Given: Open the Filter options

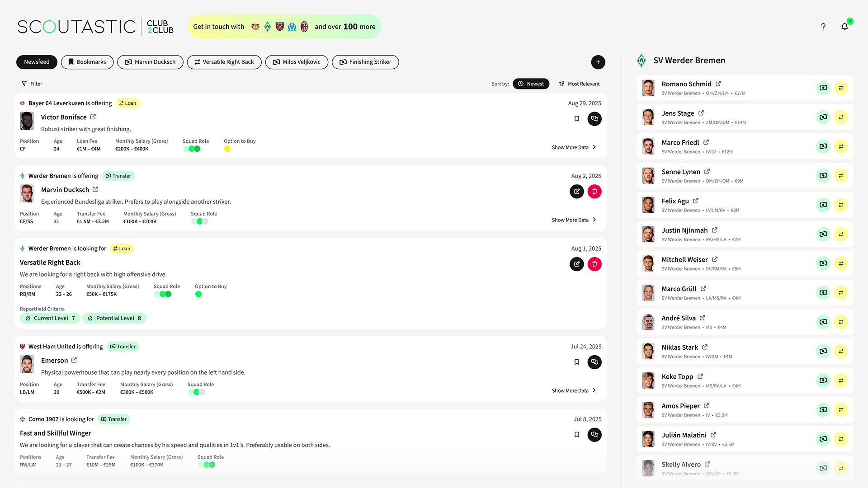Looking at the screenshot, I should pos(32,84).
